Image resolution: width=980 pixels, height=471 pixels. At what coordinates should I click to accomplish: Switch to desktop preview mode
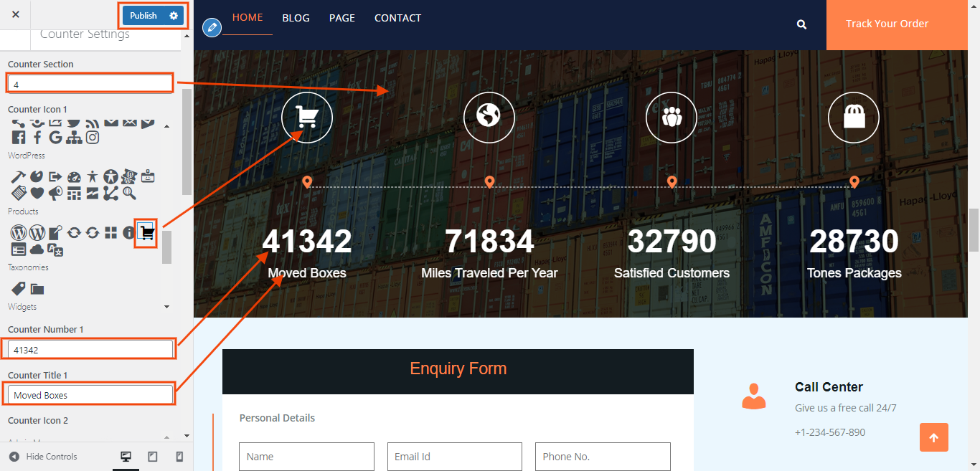tap(126, 457)
